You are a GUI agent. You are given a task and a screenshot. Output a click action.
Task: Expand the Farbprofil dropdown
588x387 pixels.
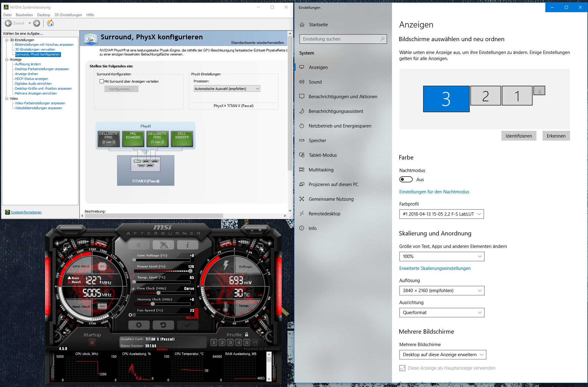(x=441, y=214)
